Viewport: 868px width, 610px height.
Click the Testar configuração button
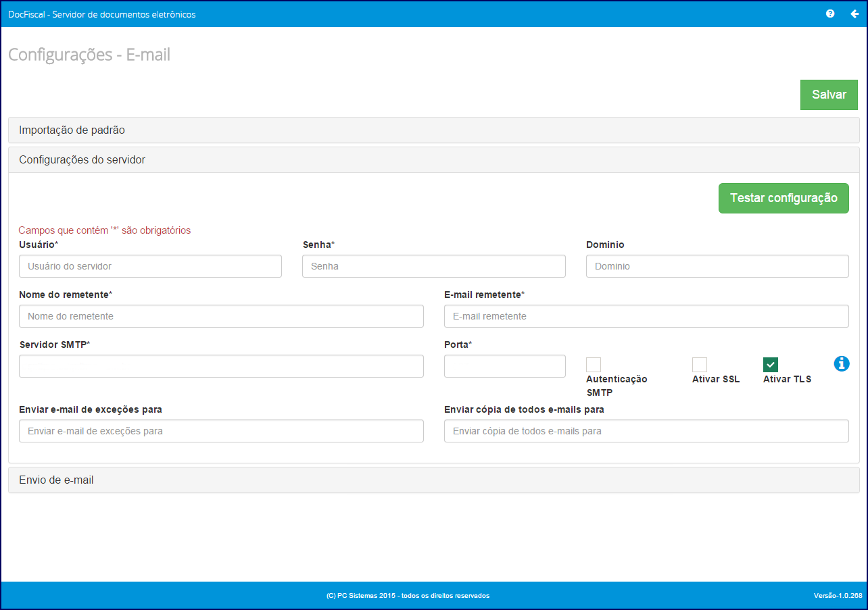783,198
